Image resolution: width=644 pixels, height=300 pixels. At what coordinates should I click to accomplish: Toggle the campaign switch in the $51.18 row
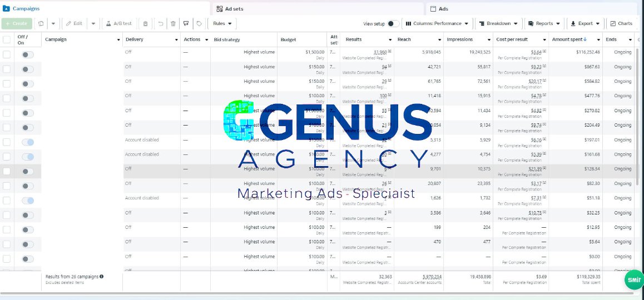(x=27, y=200)
